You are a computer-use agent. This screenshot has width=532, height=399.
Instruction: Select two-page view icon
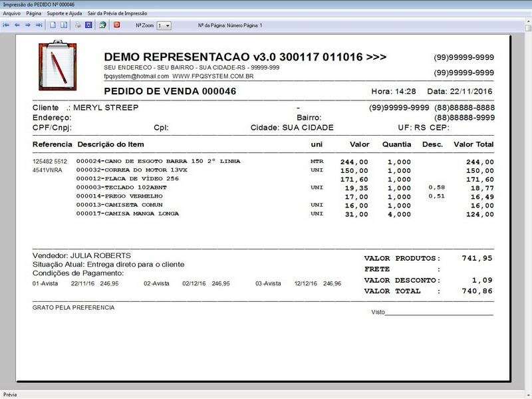(64, 25)
